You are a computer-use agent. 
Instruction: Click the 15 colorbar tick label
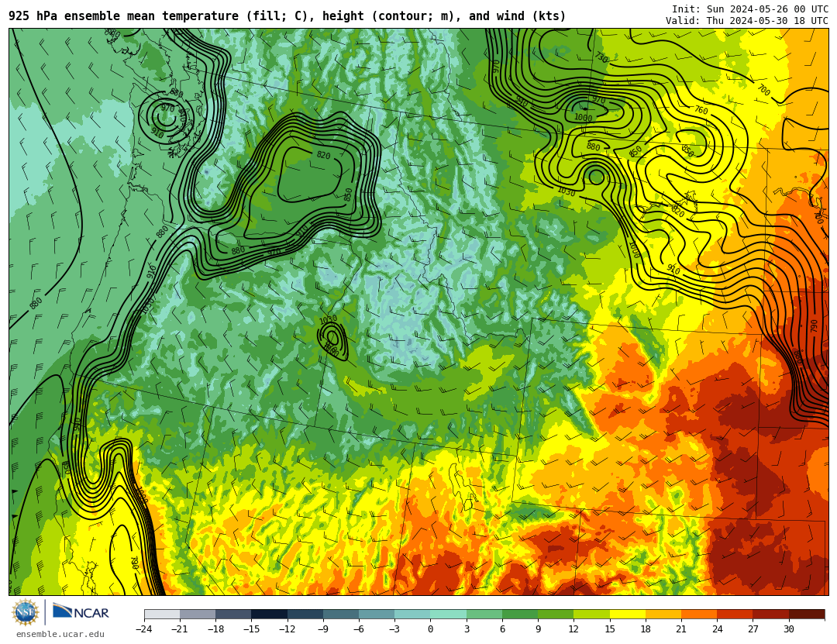tap(610, 629)
